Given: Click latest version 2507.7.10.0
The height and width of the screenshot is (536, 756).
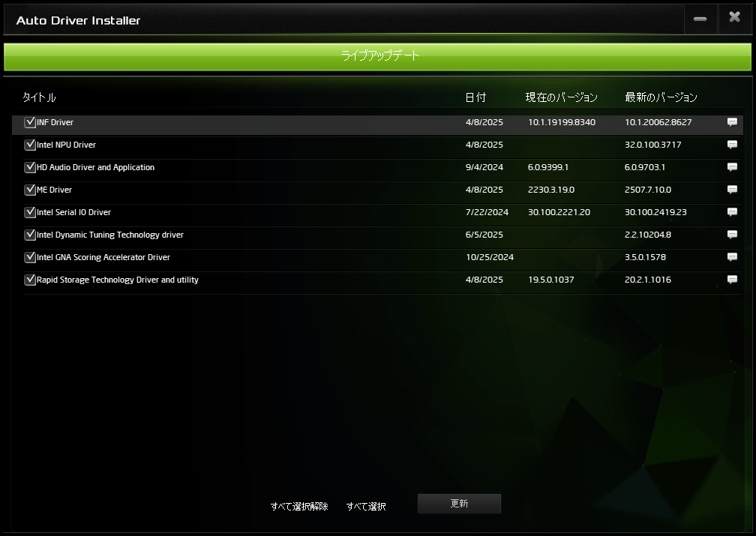Looking at the screenshot, I should click(648, 190).
